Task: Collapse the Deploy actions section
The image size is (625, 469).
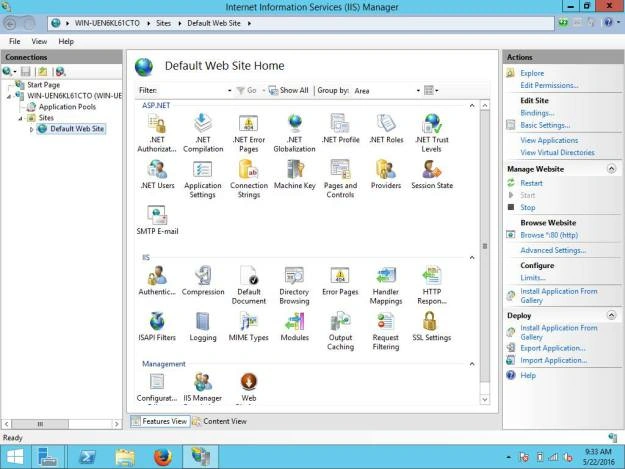Action: point(611,315)
